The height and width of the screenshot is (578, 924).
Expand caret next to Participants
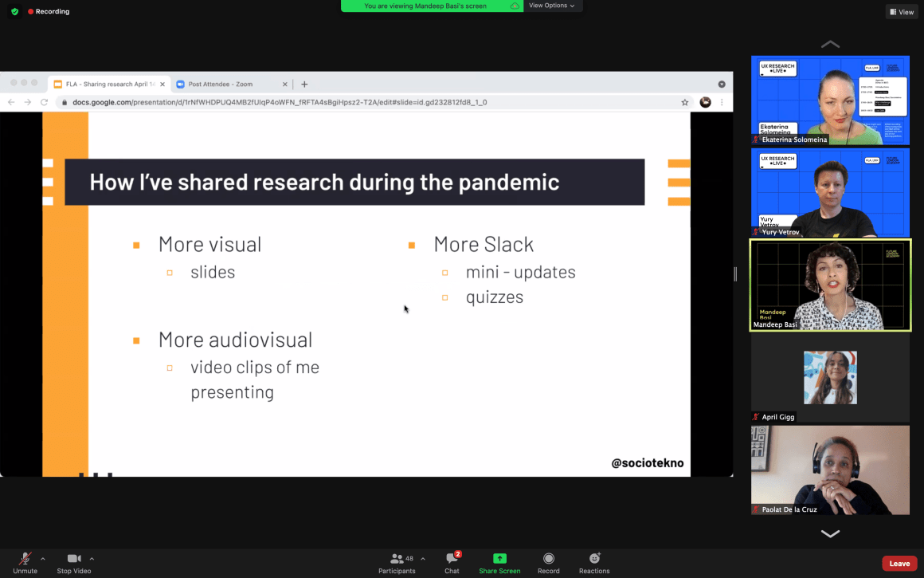click(x=423, y=559)
